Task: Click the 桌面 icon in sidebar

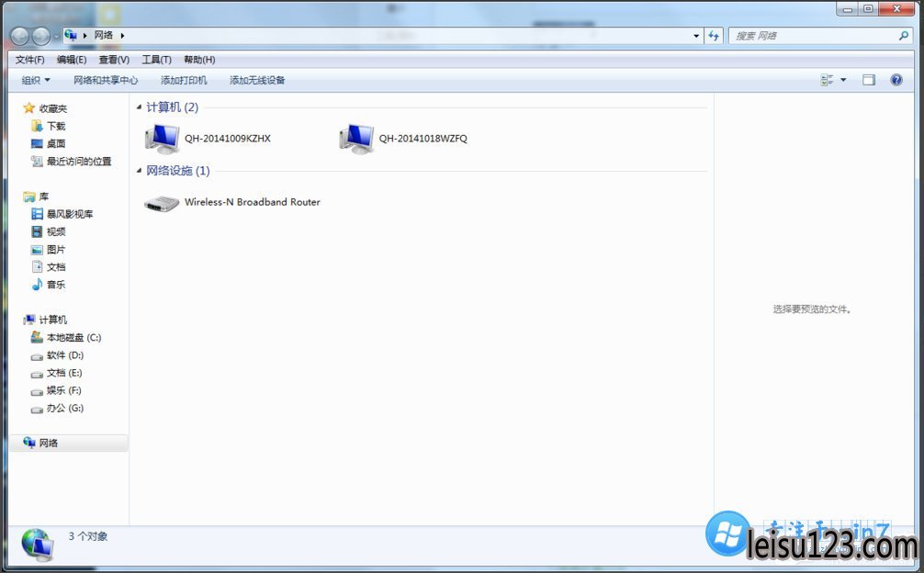Action: [x=37, y=143]
